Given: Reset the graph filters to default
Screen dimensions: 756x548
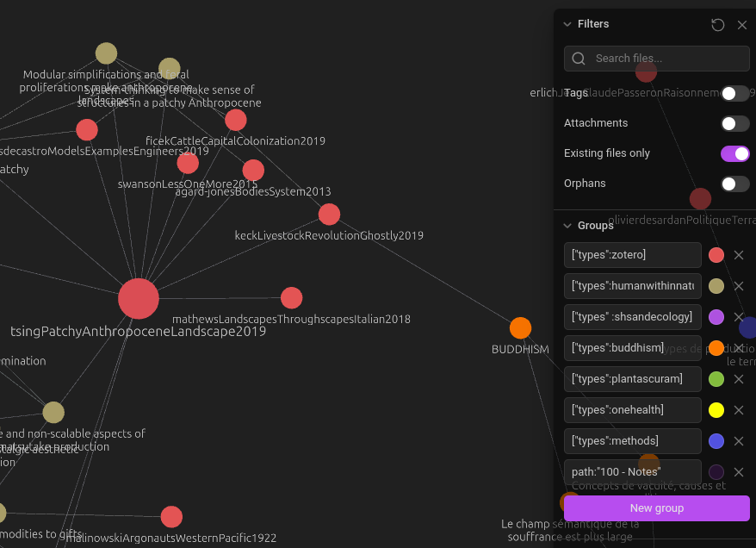Looking at the screenshot, I should tap(717, 25).
